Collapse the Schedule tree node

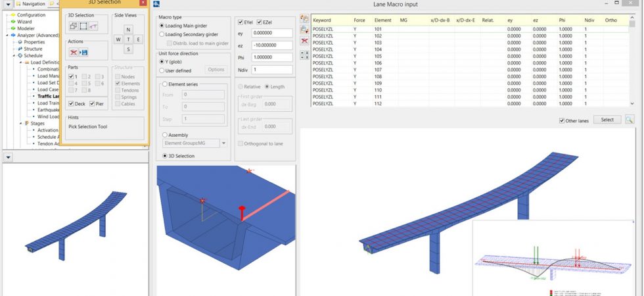coord(14,55)
